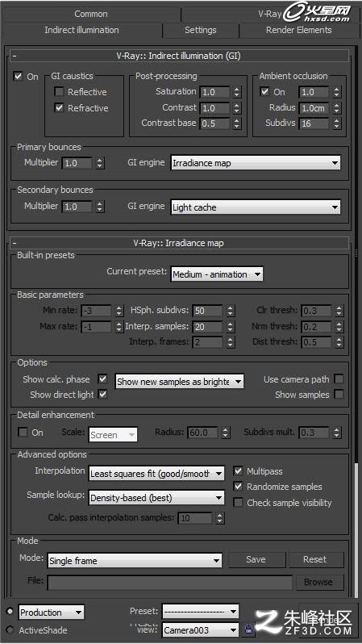Image resolution: width=362 pixels, height=644 pixels.
Task: Open the primary bounces GI engine dropdown
Action: click(x=256, y=163)
